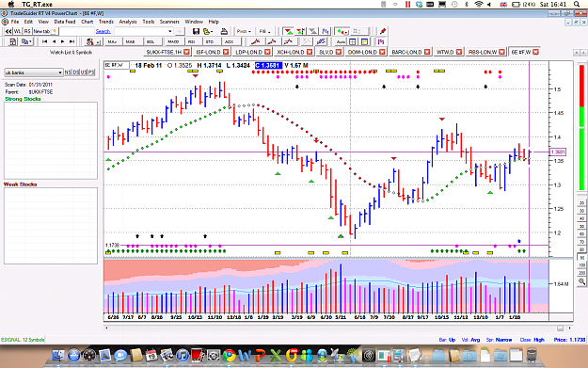Toggle the DS scan filter
Image resolution: width=588 pixels, height=368 pixels.
[75, 72]
